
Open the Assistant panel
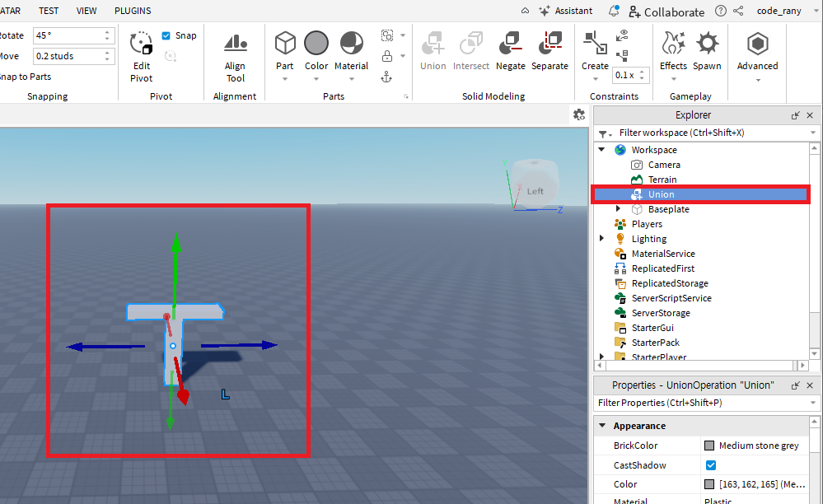[566, 11]
